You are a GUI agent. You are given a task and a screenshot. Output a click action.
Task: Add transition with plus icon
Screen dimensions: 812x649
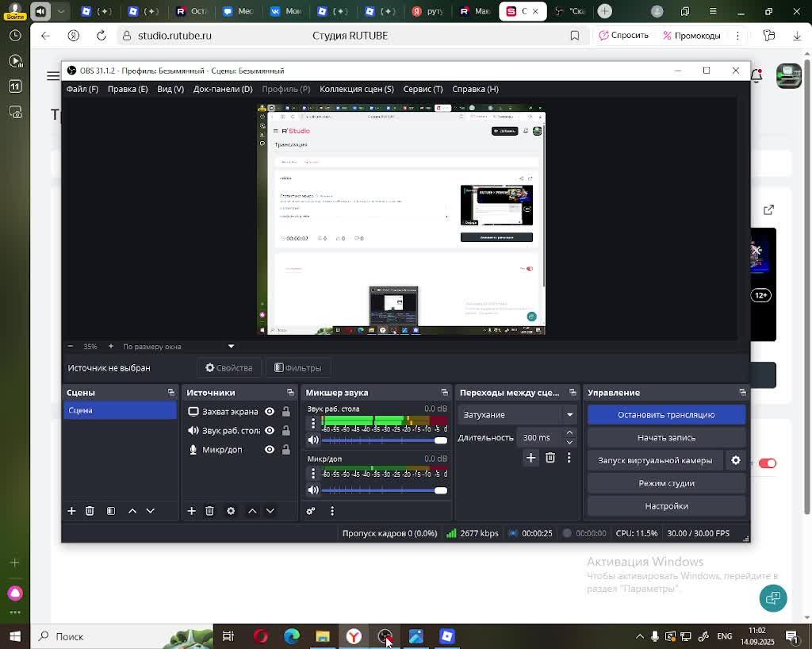pos(530,458)
